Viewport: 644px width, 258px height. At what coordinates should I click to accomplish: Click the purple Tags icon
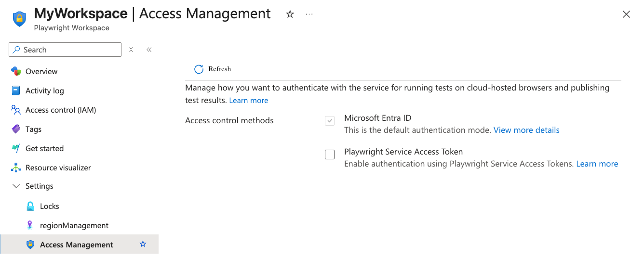pyautogui.click(x=16, y=129)
